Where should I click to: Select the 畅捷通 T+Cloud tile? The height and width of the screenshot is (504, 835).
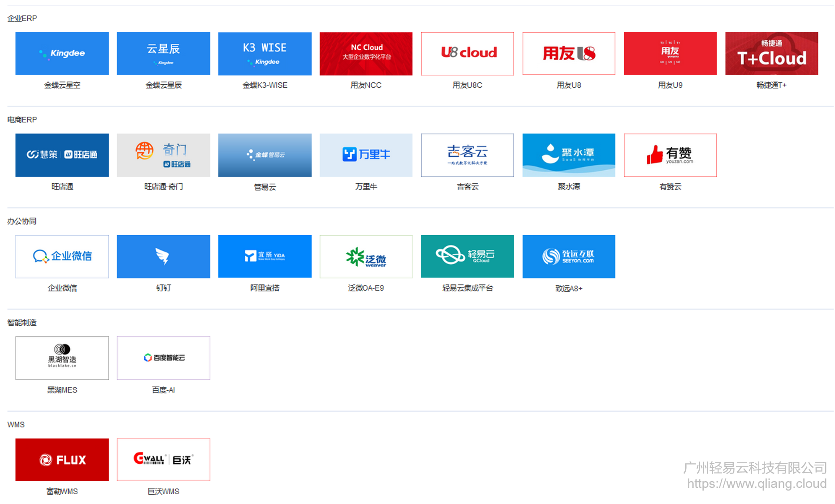coord(772,53)
